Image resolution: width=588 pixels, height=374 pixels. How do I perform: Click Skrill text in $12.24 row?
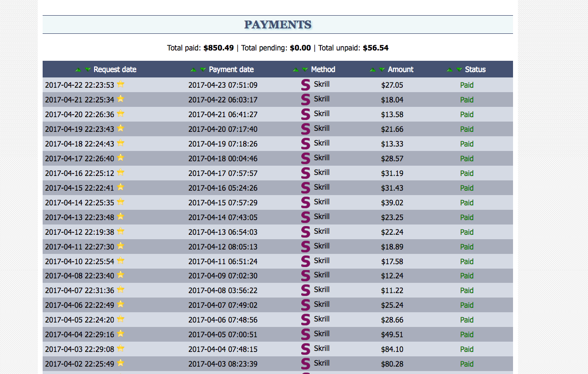click(322, 275)
